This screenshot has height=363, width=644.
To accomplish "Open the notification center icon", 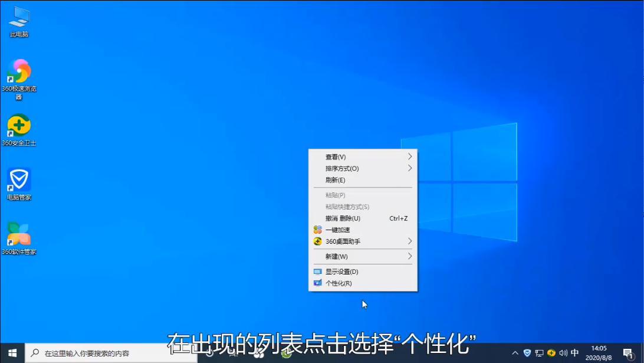I will pos(628,353).
